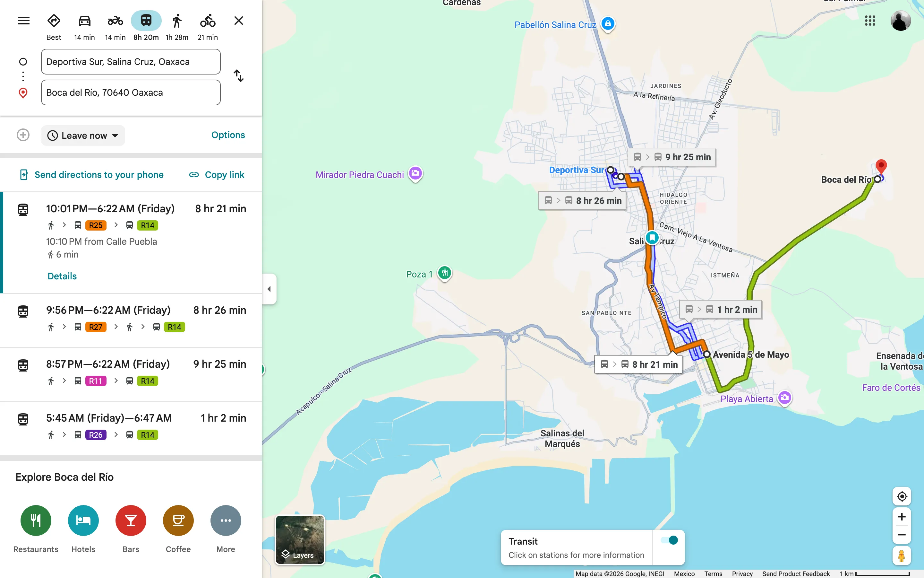Image resolution: width=924 pixels, height=578 pixels.
Task: Explore Restaurants near Boca del Río
Action: pyautogui.click(x=36, y=529)
